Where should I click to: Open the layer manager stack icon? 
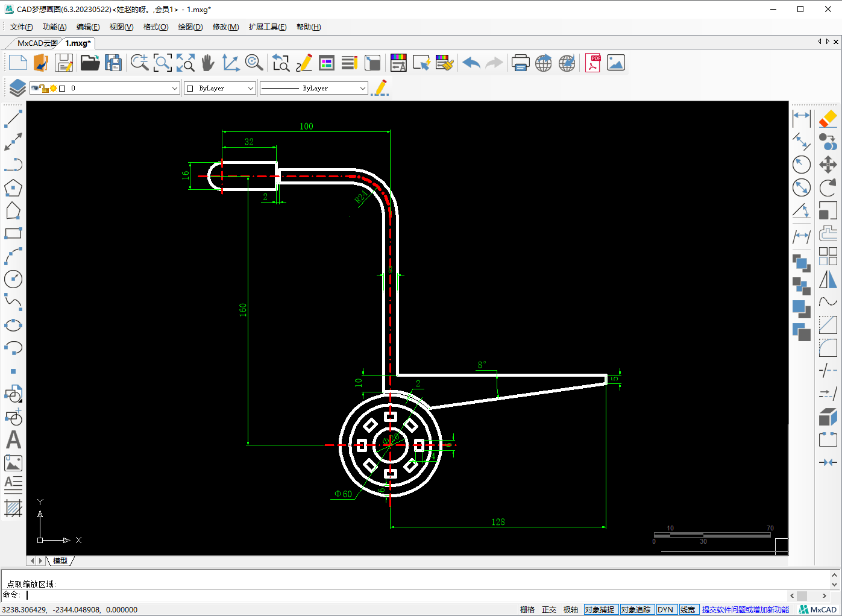[x=17, y=88]
